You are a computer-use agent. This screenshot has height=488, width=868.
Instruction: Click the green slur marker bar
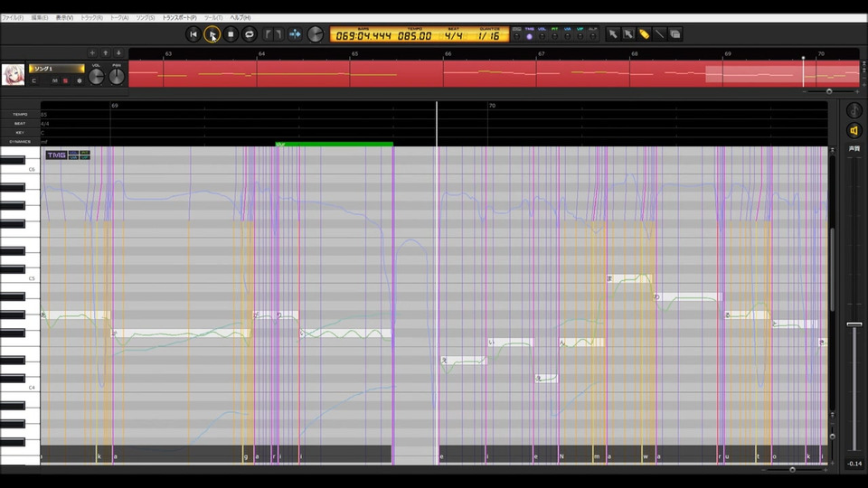[335, 144]
